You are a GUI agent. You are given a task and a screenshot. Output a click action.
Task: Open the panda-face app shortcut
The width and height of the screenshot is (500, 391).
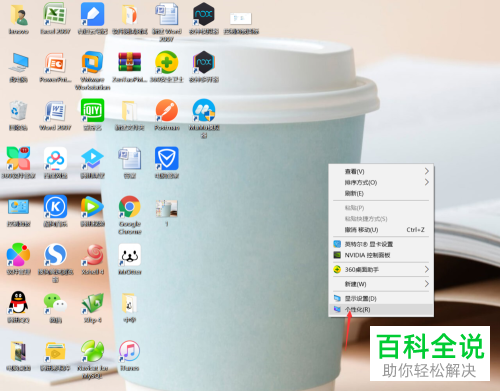pos(130,255)
